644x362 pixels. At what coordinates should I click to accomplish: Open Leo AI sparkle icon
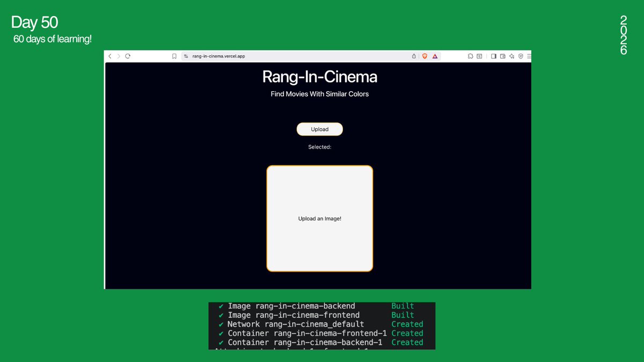[512, 56]
